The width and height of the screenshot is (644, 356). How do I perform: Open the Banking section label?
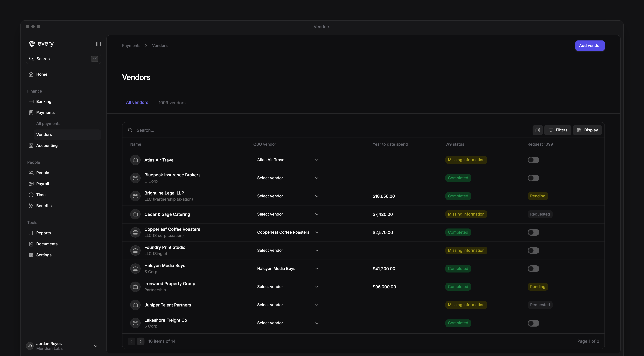click(x=44, y=102)
